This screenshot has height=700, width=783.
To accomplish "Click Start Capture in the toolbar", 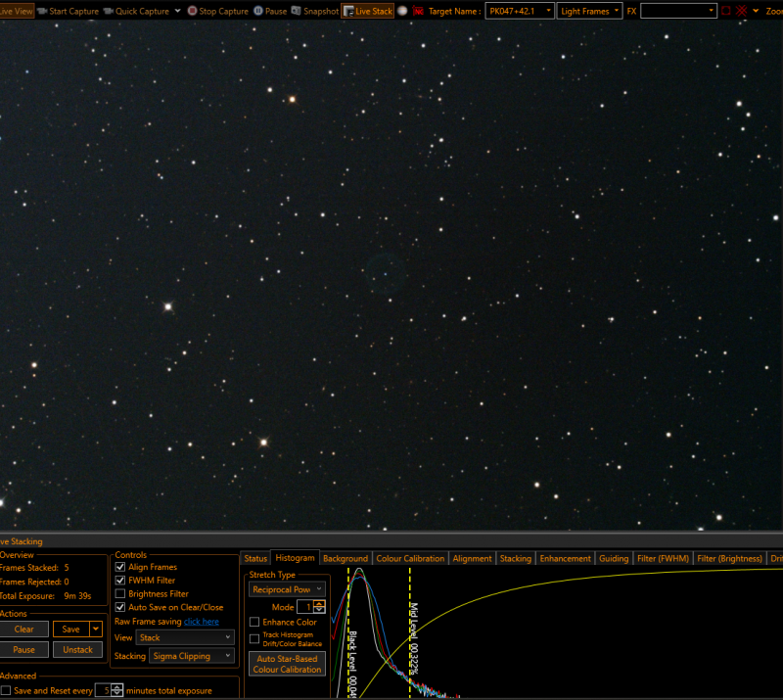I will pos(69,11).
